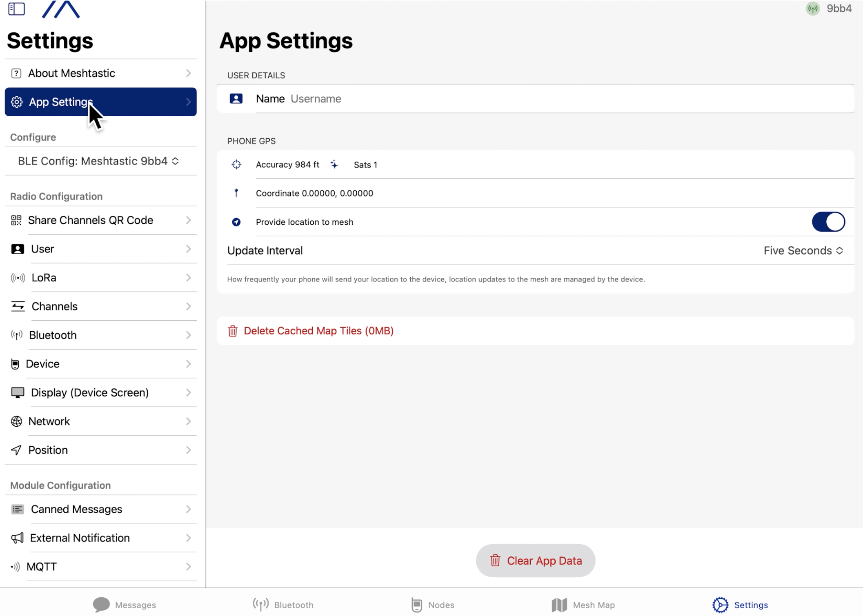Click Sats 1 text
The width and height of the screenshot is (863, 616).
[365, 165]
